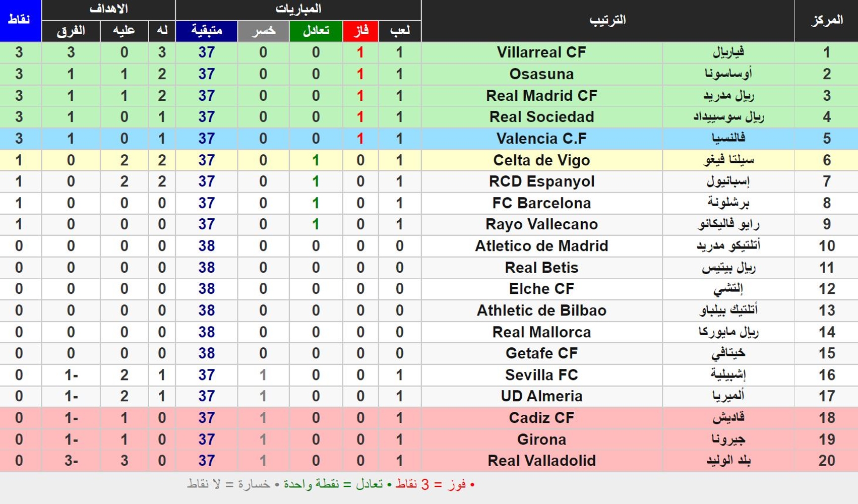Click the عليه goals against header
The image size is (858, 504).
(x=124, y=31)
